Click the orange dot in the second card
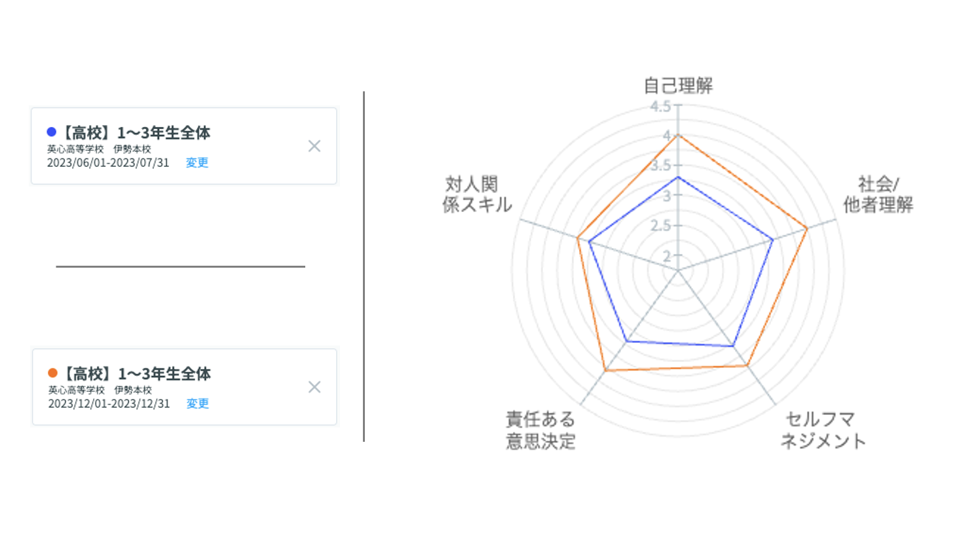The height and width of the screenshot is (538, 980). [x=52, y=373]
